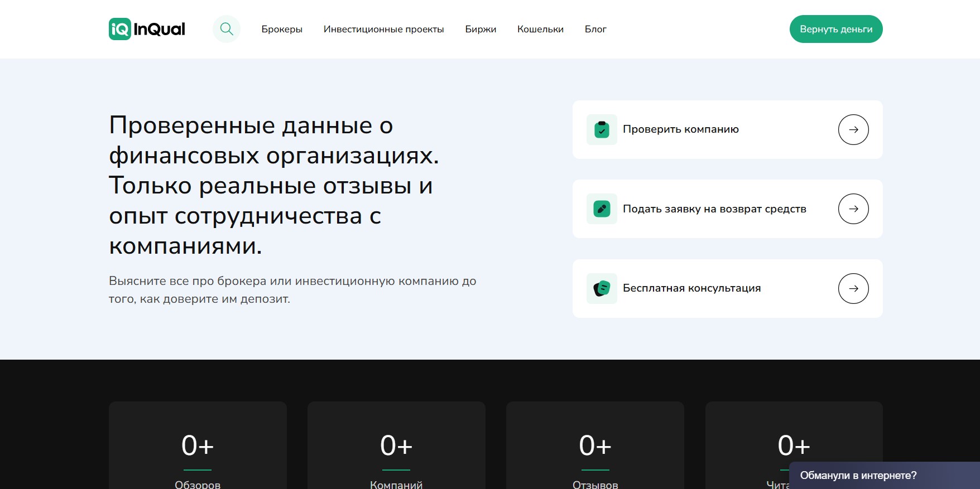Open the Блог page
Viewport: 980px width, 489px height.
595,29
